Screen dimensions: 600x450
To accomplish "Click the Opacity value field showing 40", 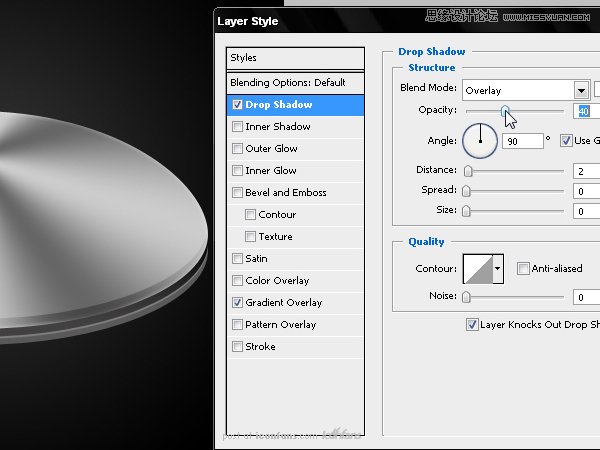I will (587, 111).
